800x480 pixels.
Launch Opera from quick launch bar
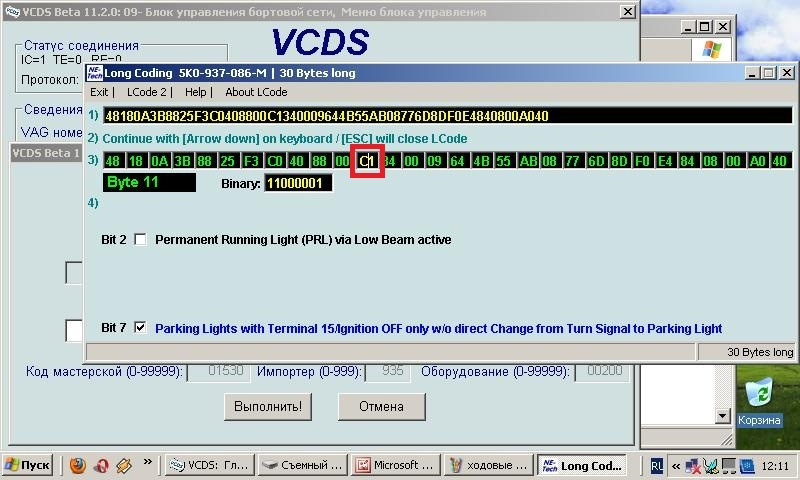(101, 465)
